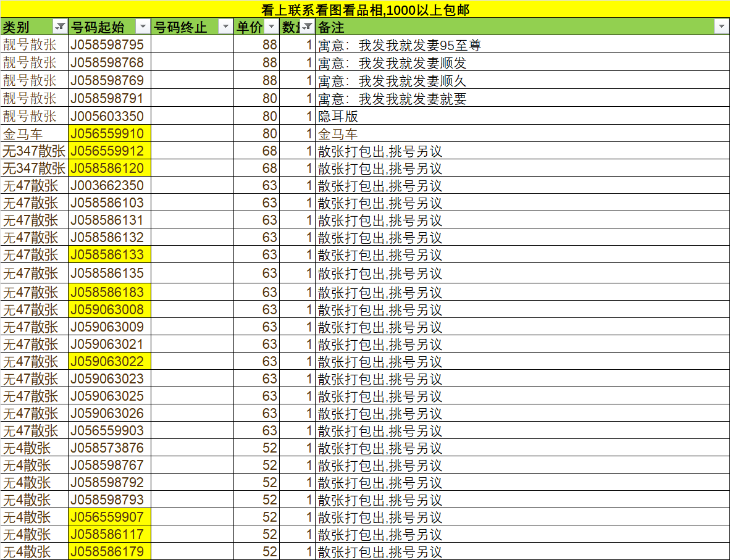Open the 号码终止 column filter dropdown
This screenshot has height=560, width=730.
225,27
